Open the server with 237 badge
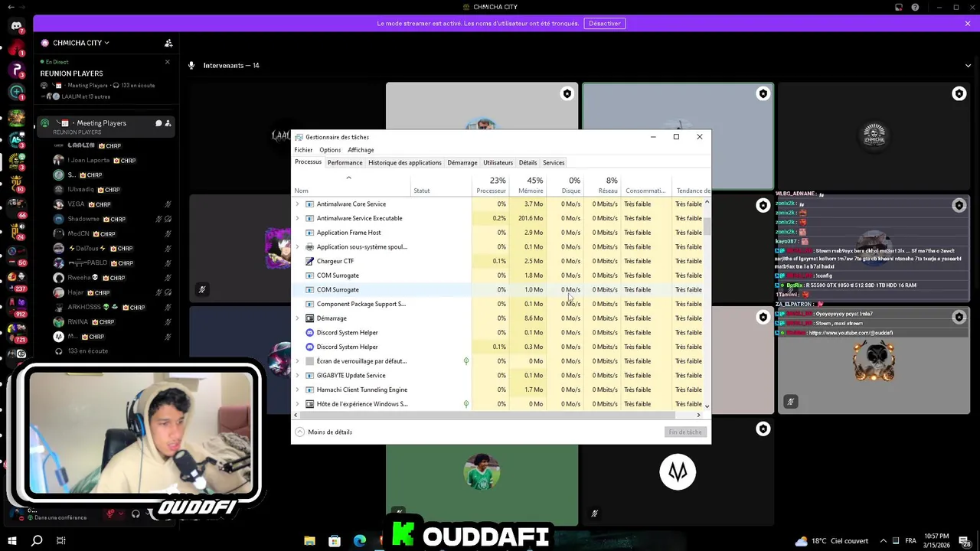This screenshot has width=980, height=551. click(17, 283)
